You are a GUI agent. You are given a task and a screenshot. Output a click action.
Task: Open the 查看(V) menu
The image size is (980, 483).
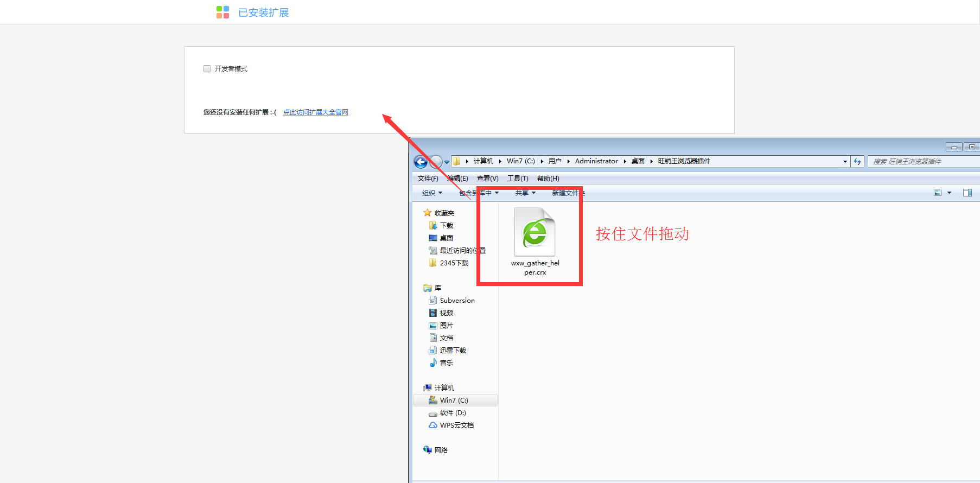click(487, 179)
